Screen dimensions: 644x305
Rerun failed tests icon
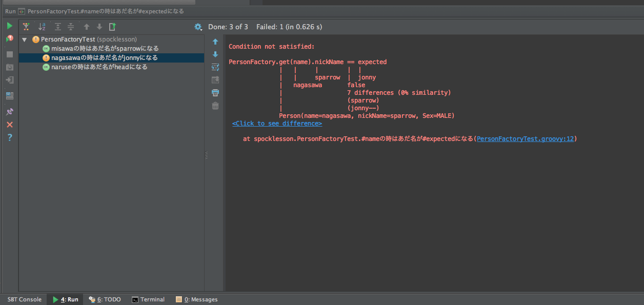9,38
